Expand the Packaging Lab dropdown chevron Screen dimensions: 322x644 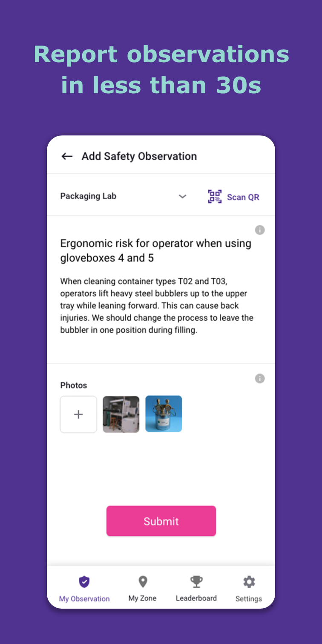182,196
